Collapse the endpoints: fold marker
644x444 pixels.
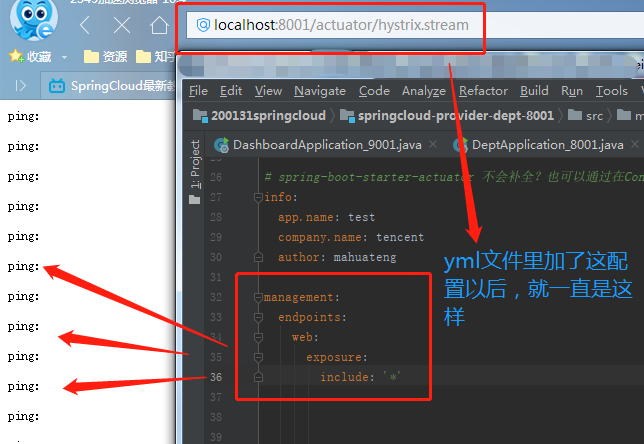tap(258, 317)
